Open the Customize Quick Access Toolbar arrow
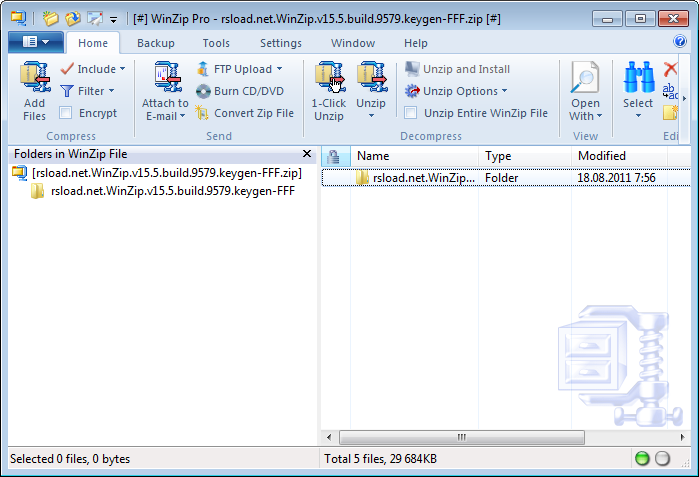Image resolution: width=699 pixels, height=477 pixels. 114,20
